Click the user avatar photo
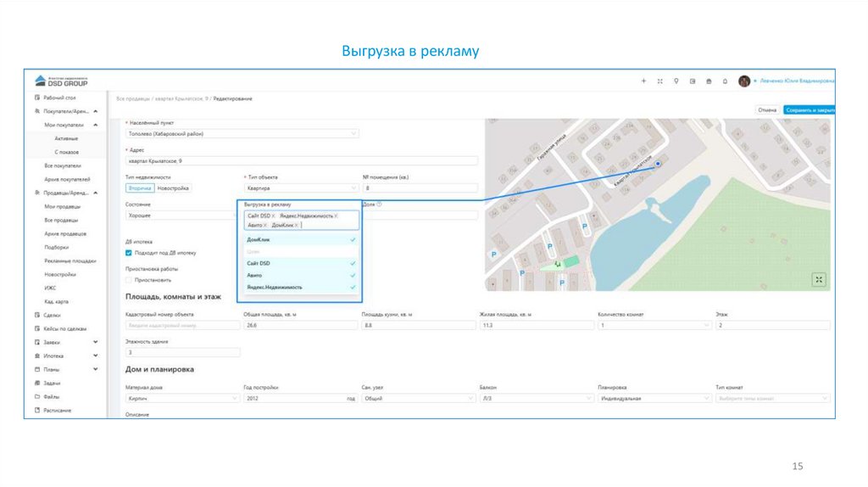 (x=744, y=81)
